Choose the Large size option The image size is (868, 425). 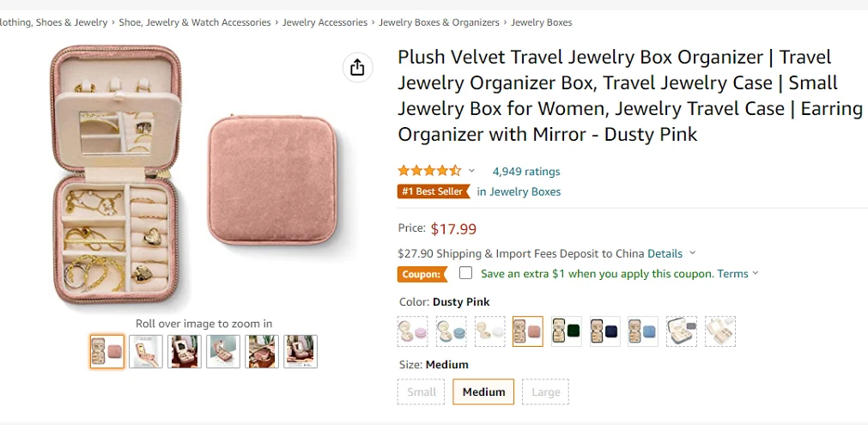point(545,392)
